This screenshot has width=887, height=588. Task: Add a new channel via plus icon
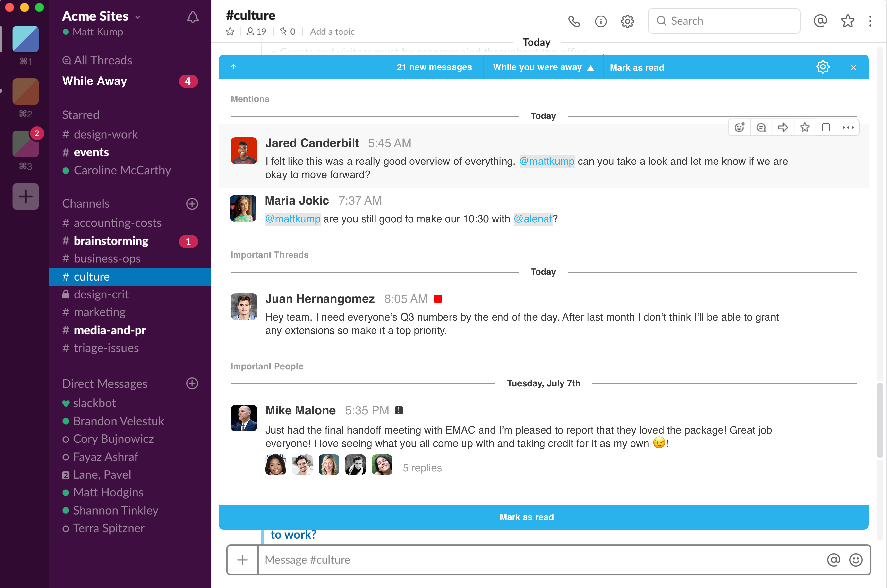coord(192,204)
